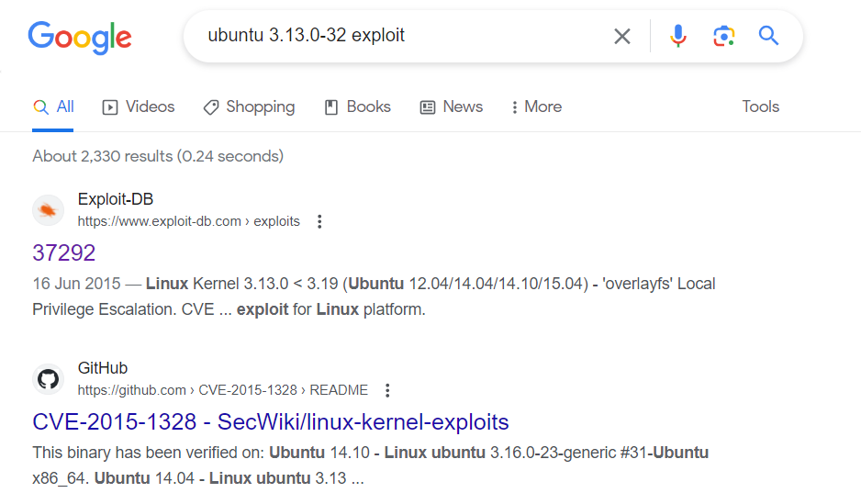Open the 37292 Exploit-DB result link
The image size is (861, 504).
tap(64, 252)
